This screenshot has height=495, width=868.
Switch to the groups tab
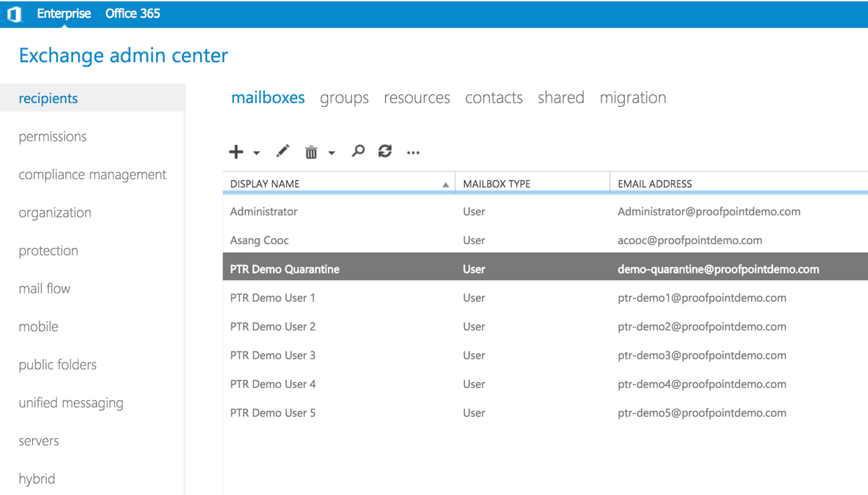pos(344,98)
